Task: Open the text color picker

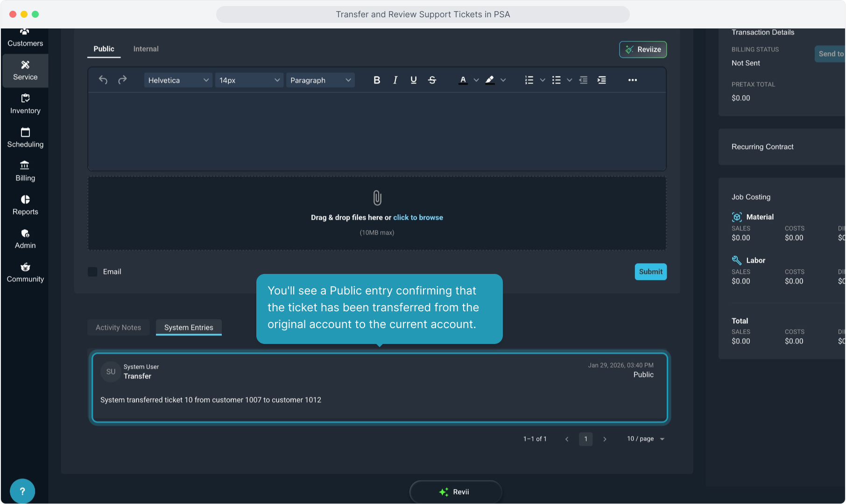Action: click(x=463, y=80)
